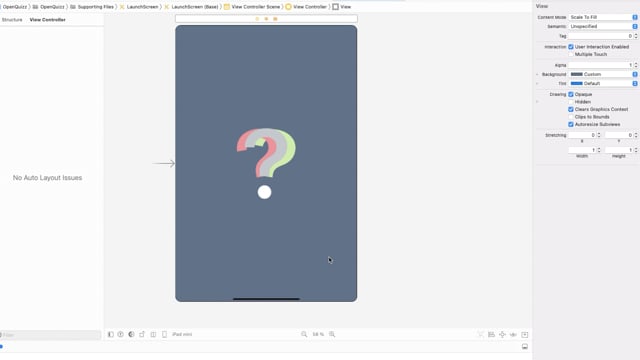The width and height of the screenshot is (640, 360).
Task: Select the question mark image on canvas
Action: click(266, 153)
